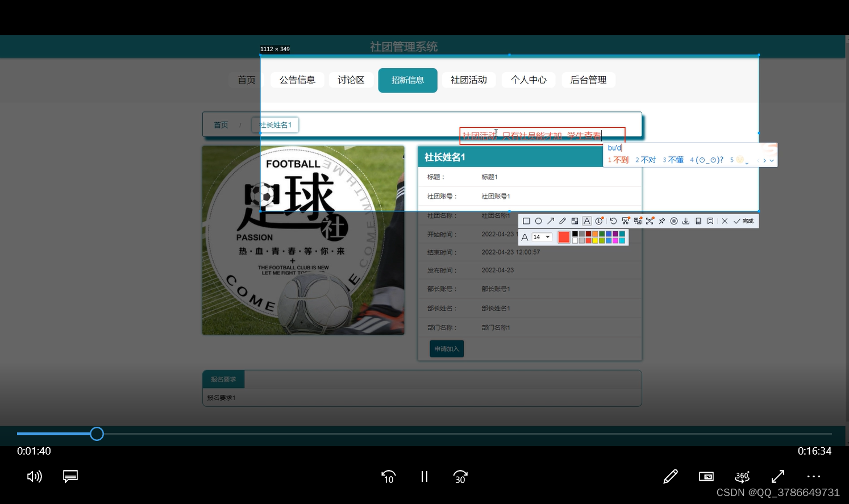
Task: Open the 报名要求 tab
Action: [x=223, y=379]
